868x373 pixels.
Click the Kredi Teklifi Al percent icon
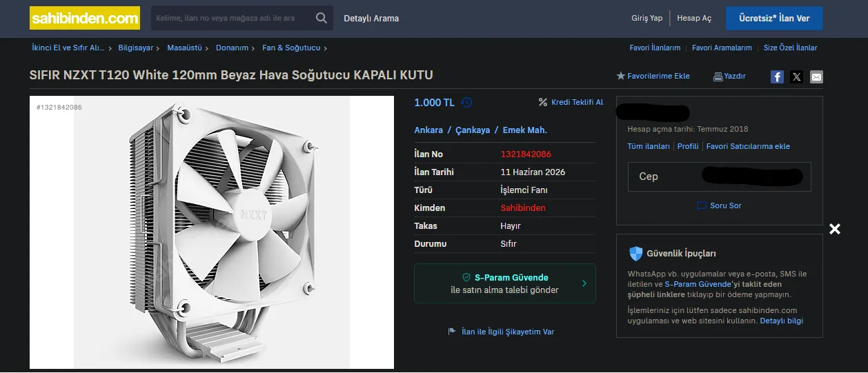[542, 102]
